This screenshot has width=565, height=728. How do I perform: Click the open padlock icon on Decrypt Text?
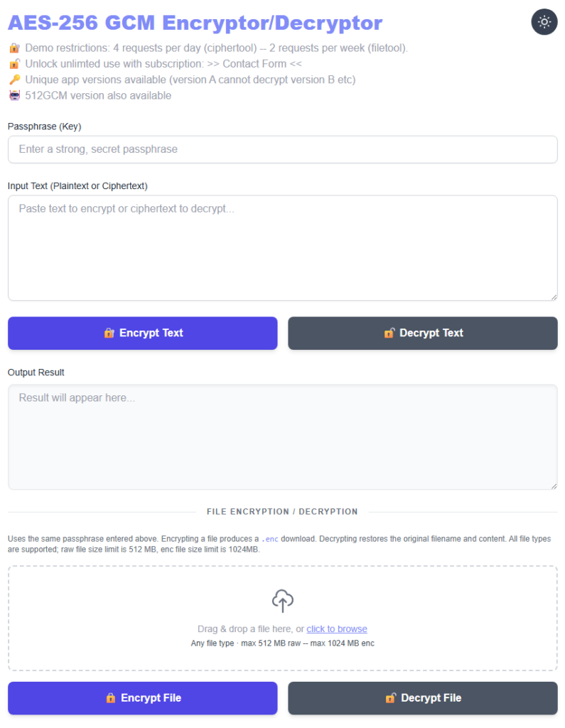[x=389, y=333]
